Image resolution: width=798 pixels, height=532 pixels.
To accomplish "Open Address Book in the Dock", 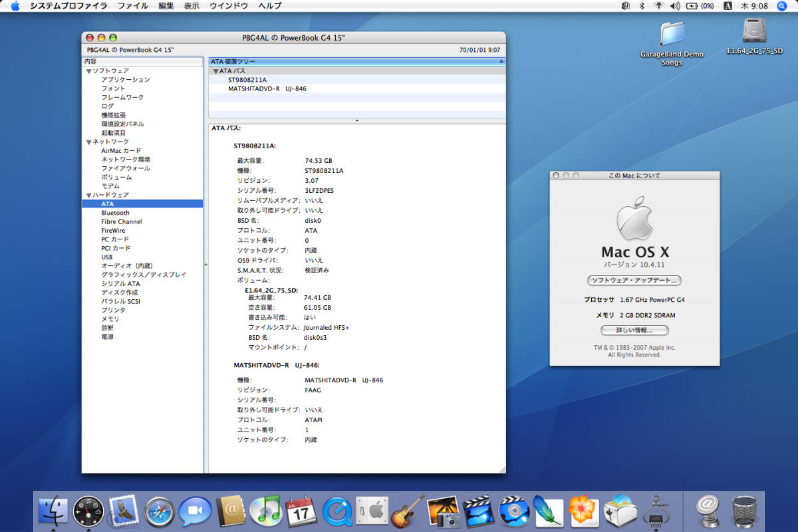I will [x=231, y=511].
